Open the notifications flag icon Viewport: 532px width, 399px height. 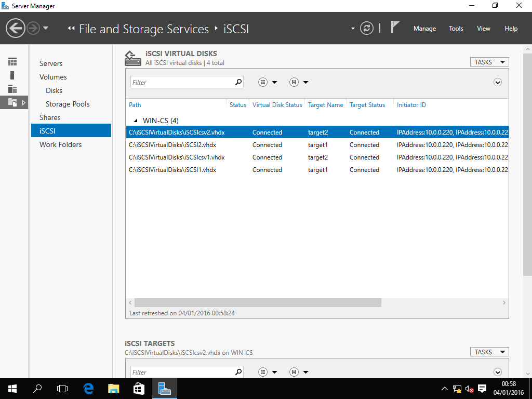tap(395, 28)
